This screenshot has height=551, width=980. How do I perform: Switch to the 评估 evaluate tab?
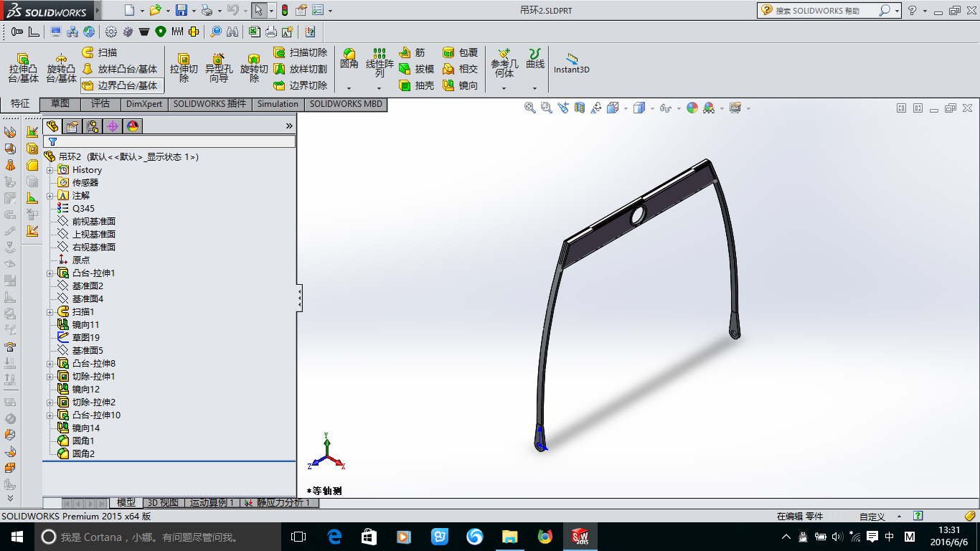100,104
